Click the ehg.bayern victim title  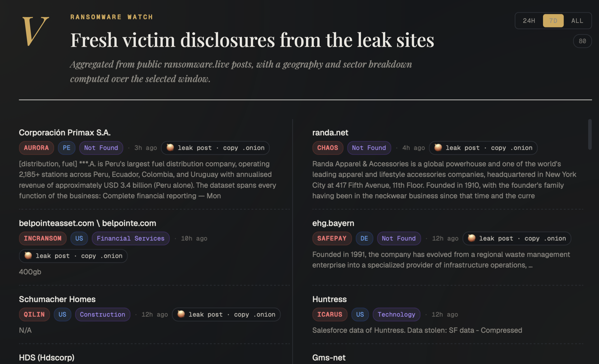click(x=333, y=223)
